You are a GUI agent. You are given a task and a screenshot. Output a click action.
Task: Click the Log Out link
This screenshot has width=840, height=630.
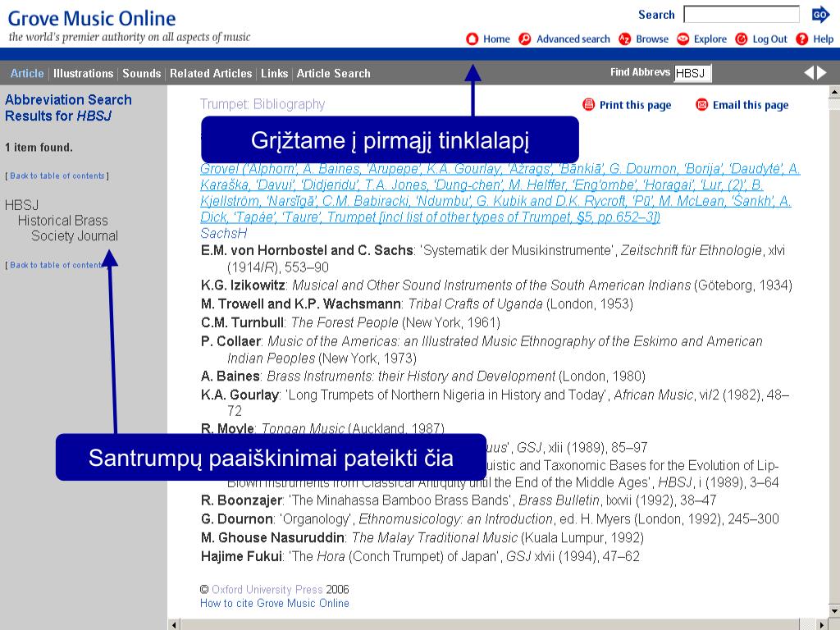tap(769, 39)
